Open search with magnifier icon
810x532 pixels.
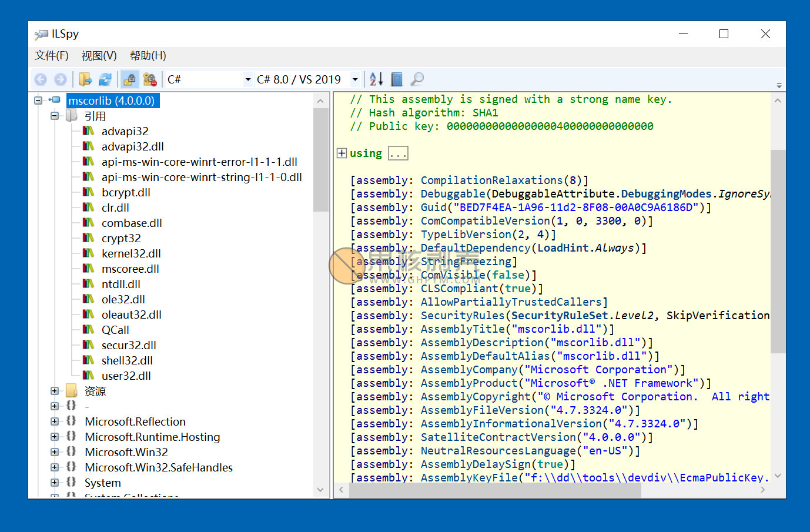(x=417, y=79)
